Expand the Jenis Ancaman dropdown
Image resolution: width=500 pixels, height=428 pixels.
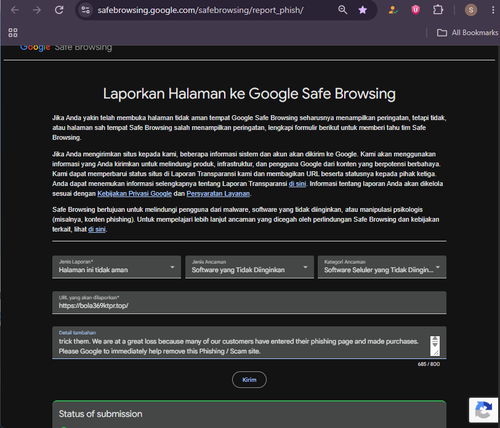(249, 267)
